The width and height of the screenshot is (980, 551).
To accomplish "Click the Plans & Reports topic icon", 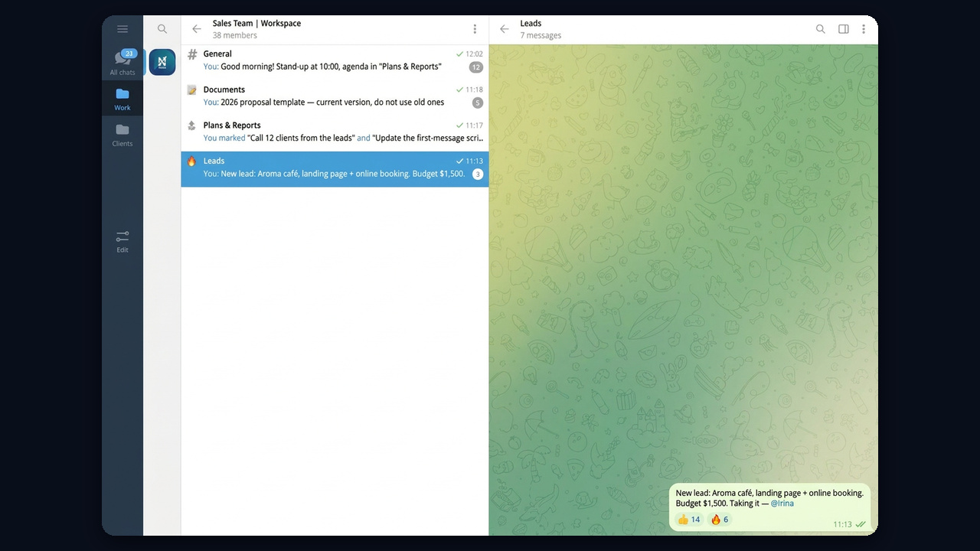I will [192, 126].
